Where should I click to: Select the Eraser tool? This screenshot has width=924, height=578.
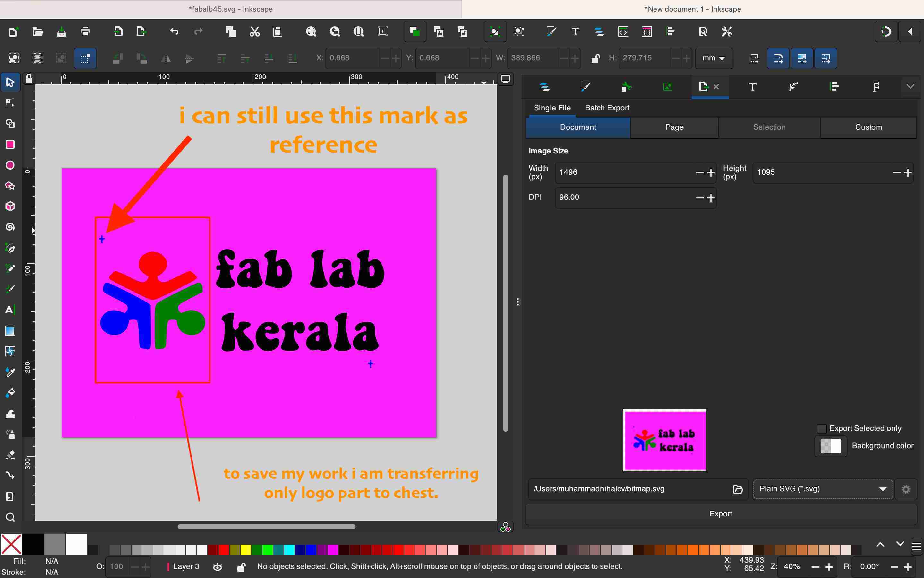click(x=10, y=455)
